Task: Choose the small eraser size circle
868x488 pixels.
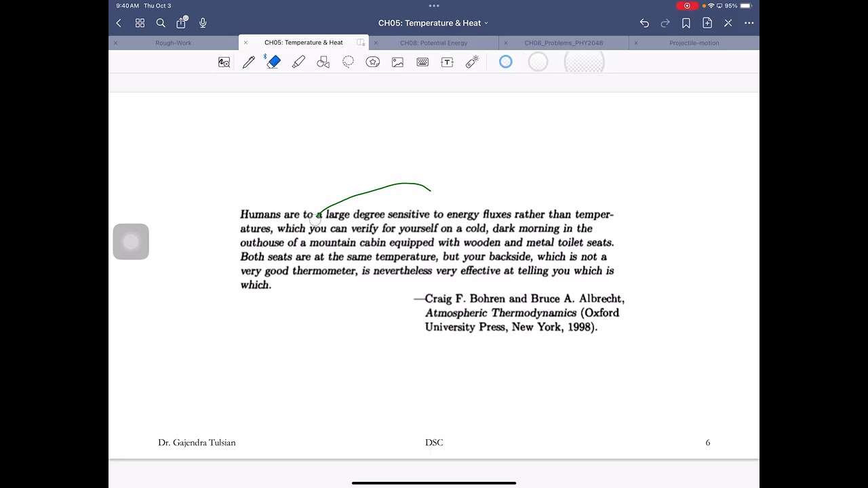Action: pyautogui.click(x=506, y=62)
